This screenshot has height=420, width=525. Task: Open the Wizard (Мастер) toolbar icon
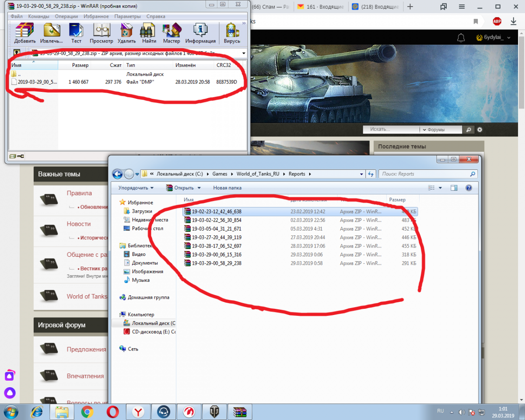[171, 32]
